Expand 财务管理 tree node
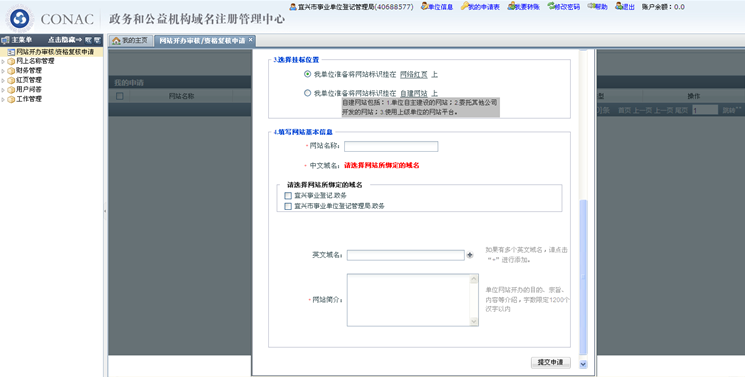This screenshot has width=745, height=377. point(3,71)
